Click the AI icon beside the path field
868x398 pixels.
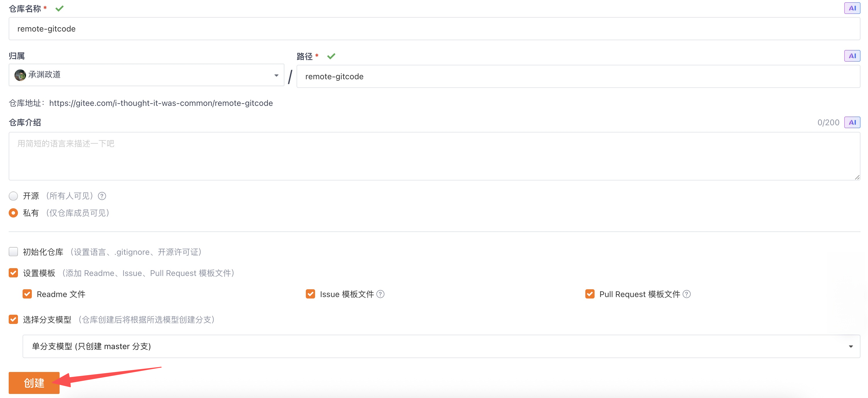(x=852, y=56)
